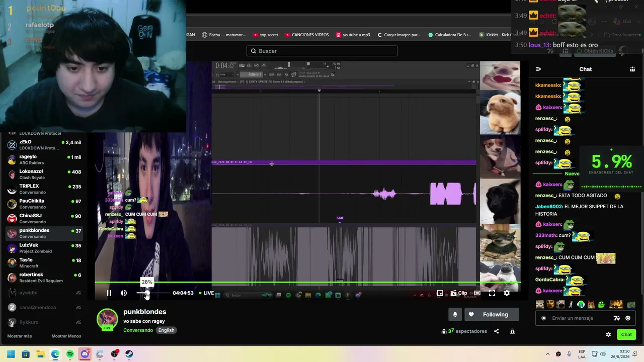
Task: Open File Explorer from taskbar
Action: coord(40,354)
